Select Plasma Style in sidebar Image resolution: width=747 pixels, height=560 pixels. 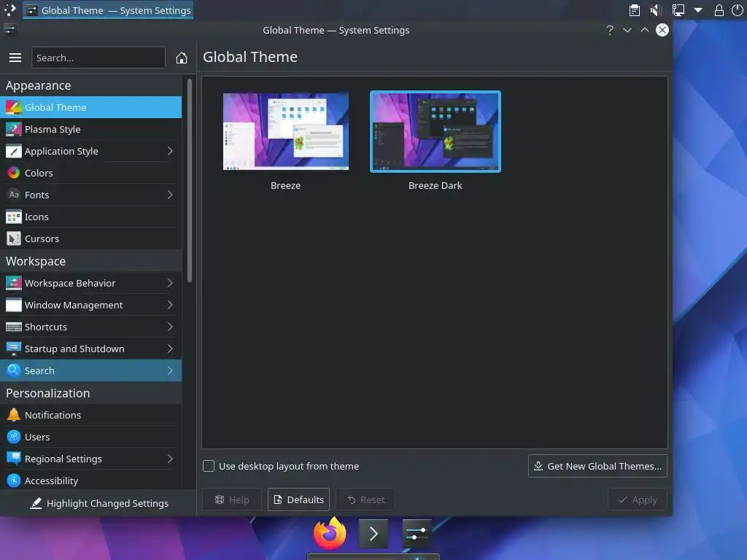[90, 130]
